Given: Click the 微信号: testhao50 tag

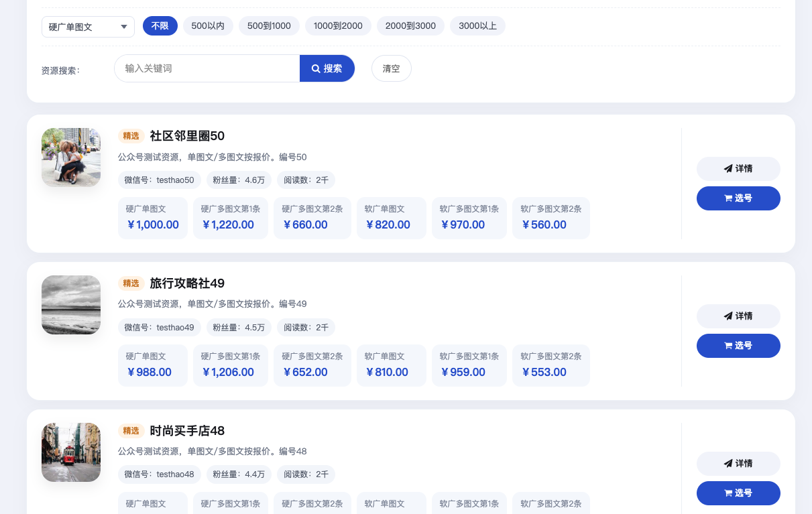Looking at the screenshot, I should coord(160,180).
